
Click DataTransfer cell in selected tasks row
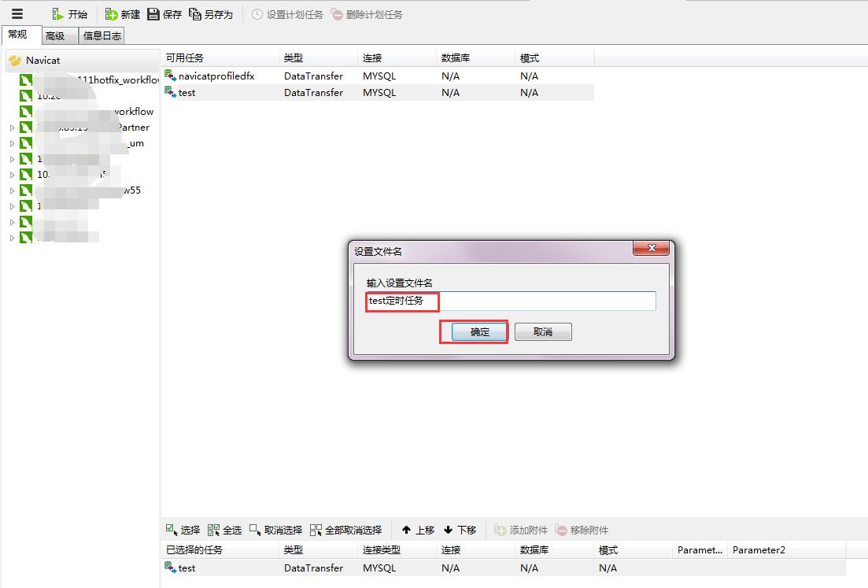(313, 568)
